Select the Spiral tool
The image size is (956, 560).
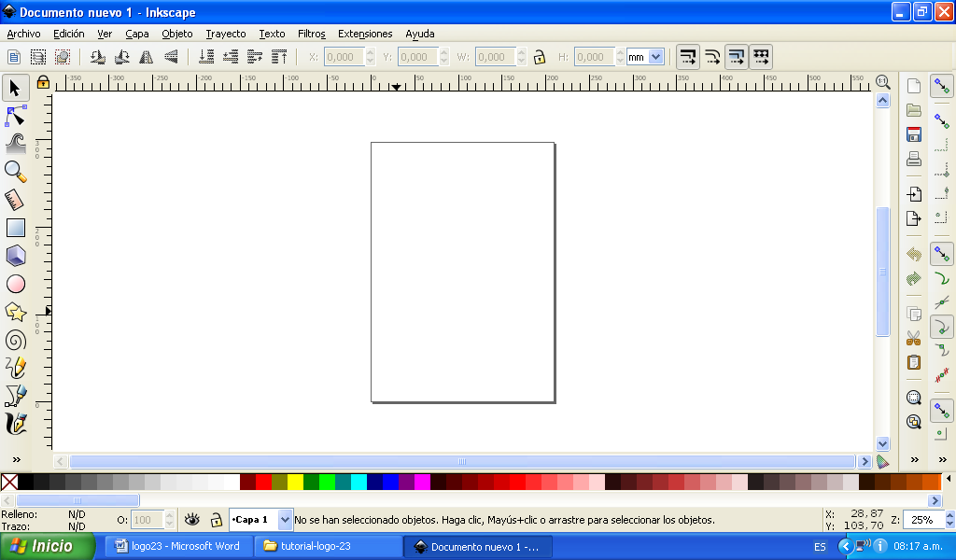15,340
